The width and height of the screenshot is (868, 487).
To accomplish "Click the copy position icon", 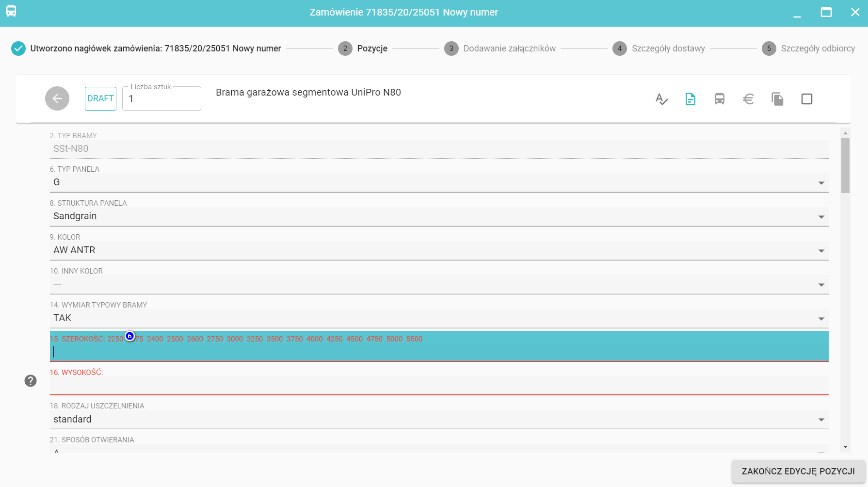I will pyautogui.click(x=777, y=99).
